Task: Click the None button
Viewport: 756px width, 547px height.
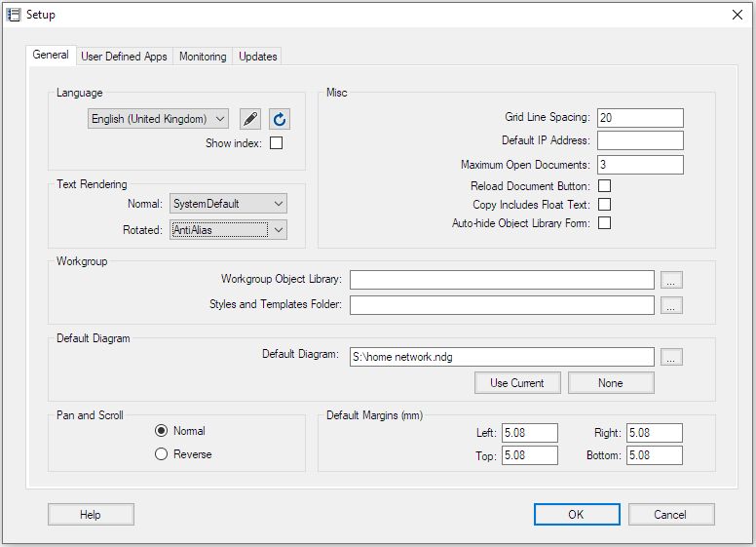Action: tap(611, 383)
